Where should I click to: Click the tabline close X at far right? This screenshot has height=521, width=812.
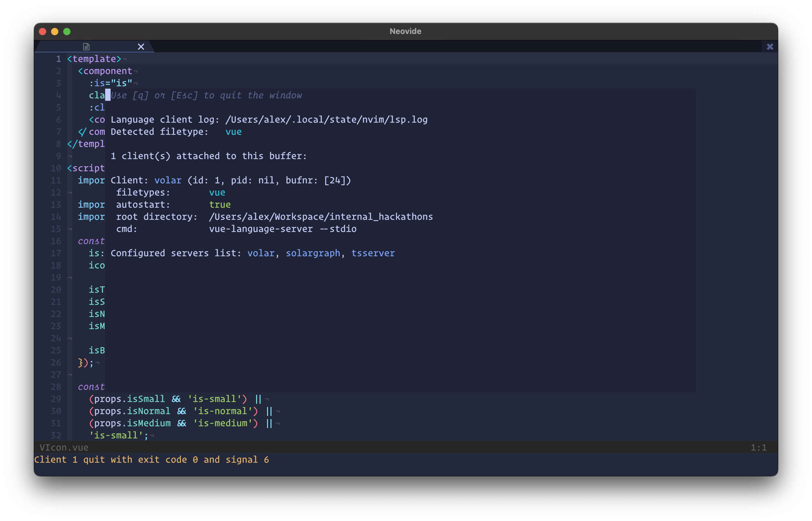click(x=770, y=47)
